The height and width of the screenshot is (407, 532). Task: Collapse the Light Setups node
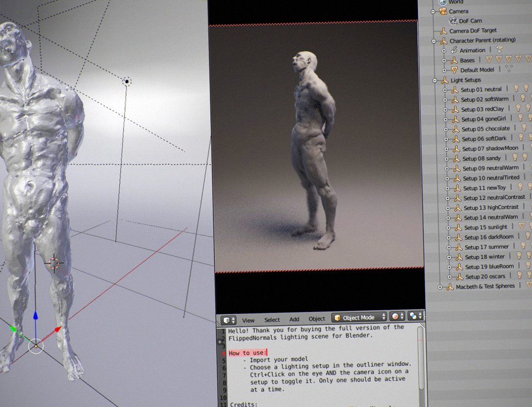point(435,80)
